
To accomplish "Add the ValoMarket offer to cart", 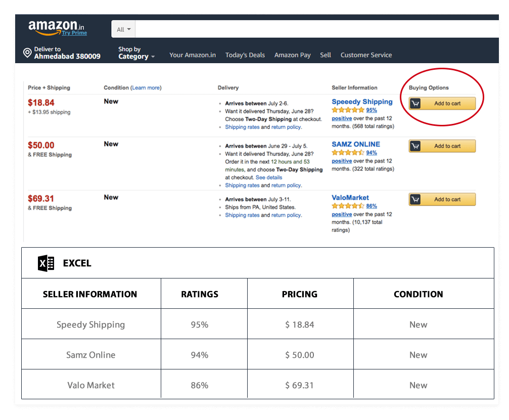I will point(442,199).
